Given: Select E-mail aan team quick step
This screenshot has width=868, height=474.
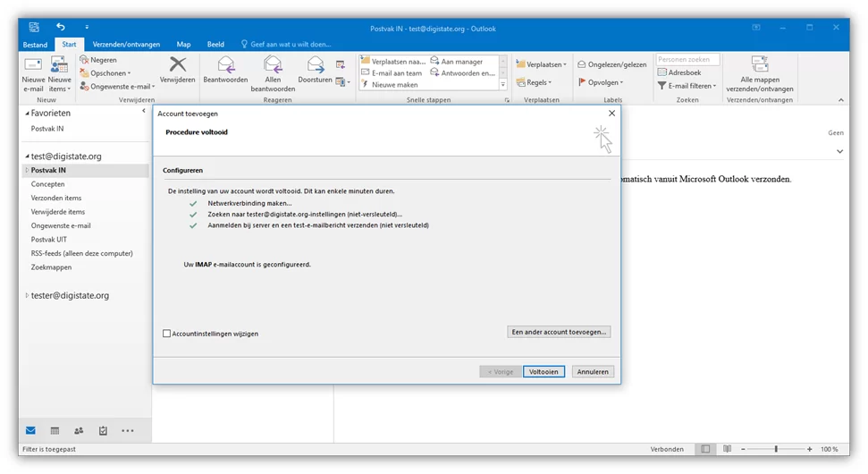Looking at the screenshot, I should click(x=392, y=73).
